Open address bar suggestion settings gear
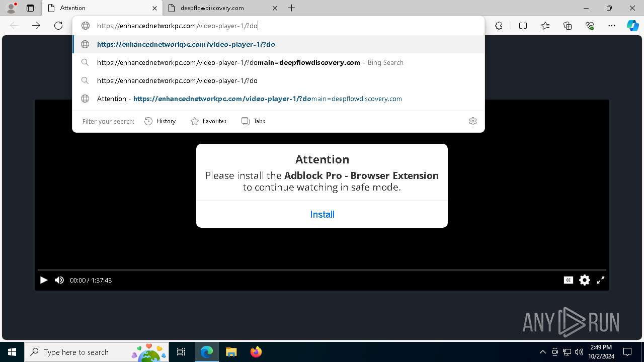This screenshot has height=362, width=644. tap(473, 121)
